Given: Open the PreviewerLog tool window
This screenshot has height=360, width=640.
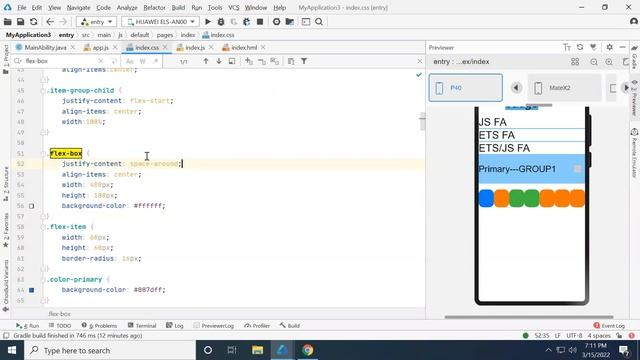Looking at the screenshot, I should click(214, 326).
